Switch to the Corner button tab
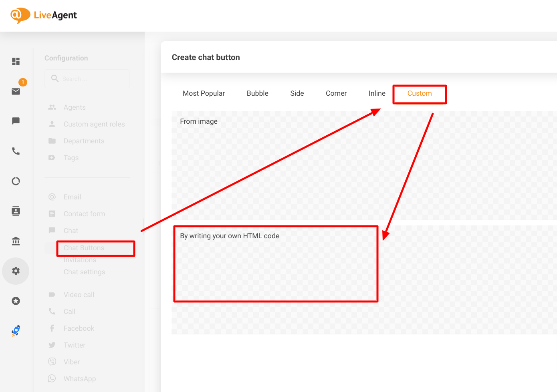 (336, 93)
